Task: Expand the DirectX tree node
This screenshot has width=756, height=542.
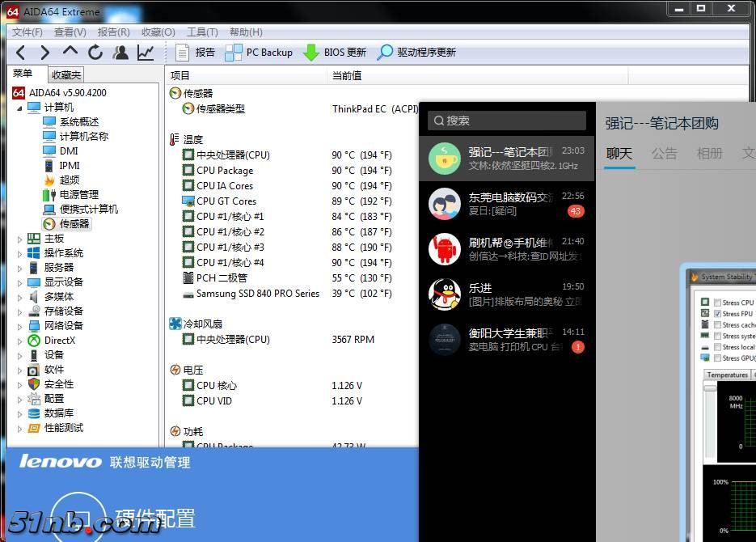Action: (19, 341)
